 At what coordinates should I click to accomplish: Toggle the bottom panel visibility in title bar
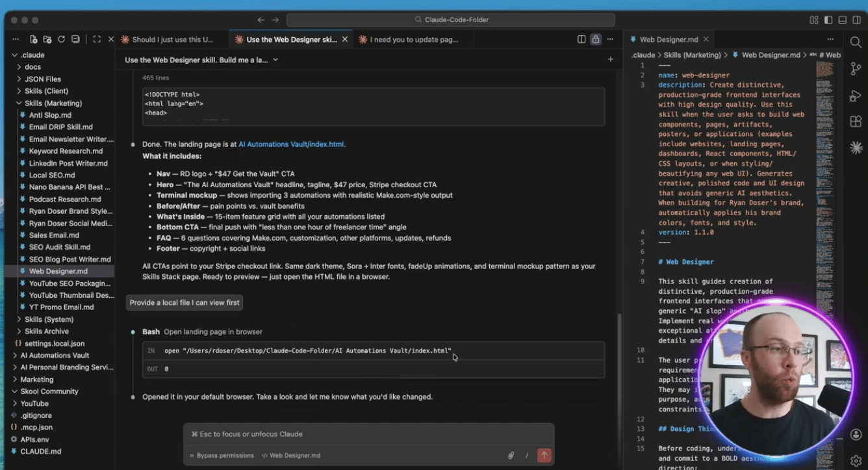tap(842, 20)
